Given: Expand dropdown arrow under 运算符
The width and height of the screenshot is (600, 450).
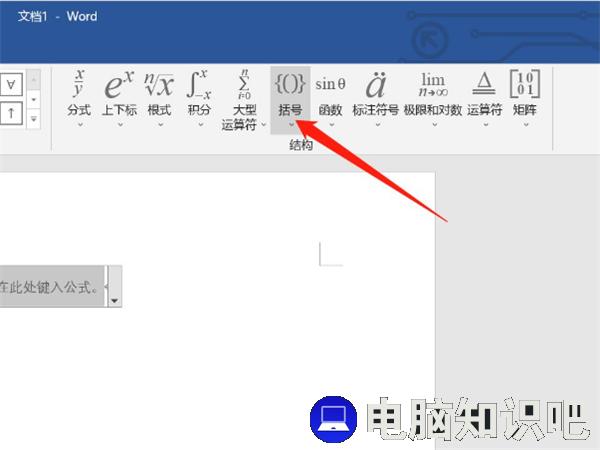Looking at the screenshot, I should [486, 125].
